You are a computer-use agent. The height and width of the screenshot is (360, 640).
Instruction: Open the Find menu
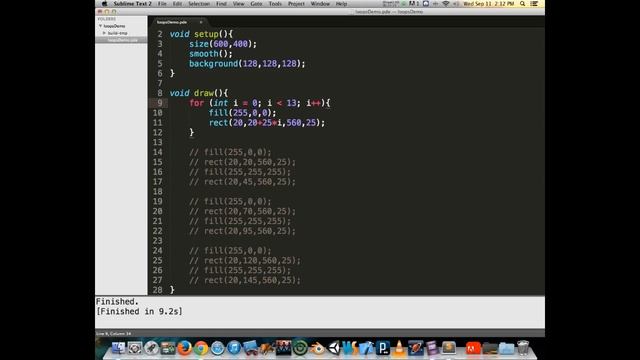coord(221,4)
